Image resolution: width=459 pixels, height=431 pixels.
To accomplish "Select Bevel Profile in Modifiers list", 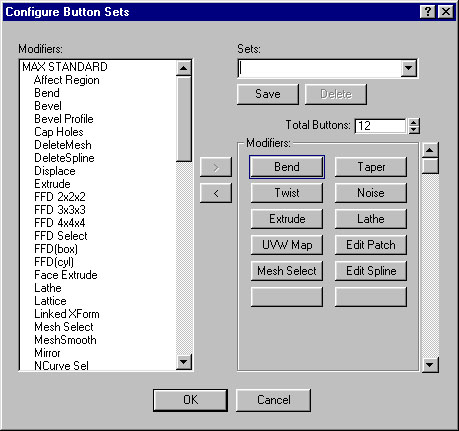I will click(64, 119).
